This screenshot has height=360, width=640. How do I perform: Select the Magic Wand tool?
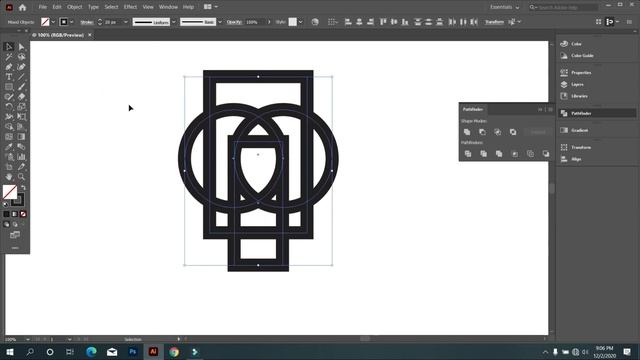coord(9,57)
